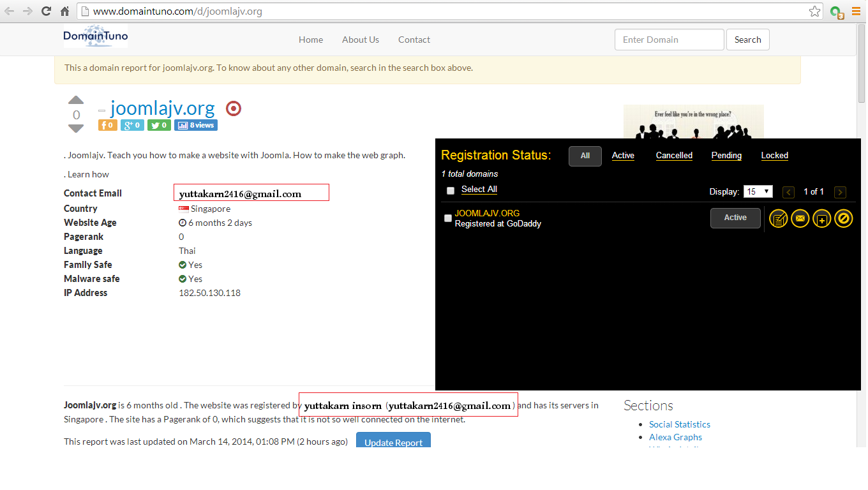Open the joomlajv.org title link
This screenshot has height=490, width=868.
coord(163,108)
